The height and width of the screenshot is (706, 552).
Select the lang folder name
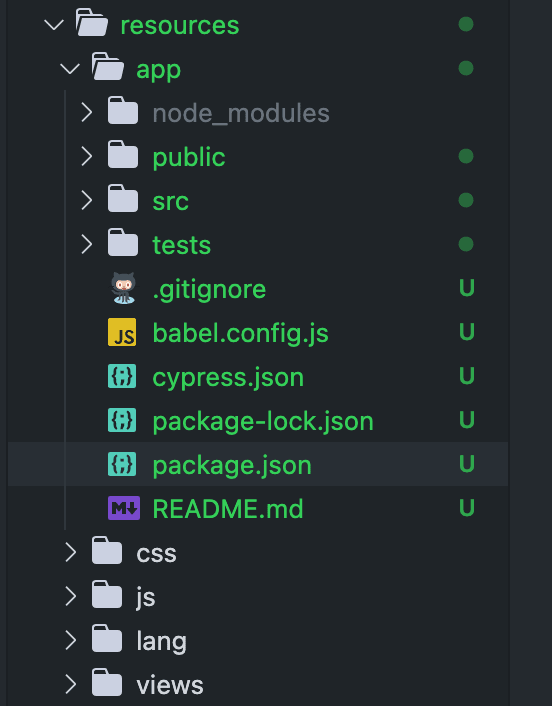pos(161,642)
